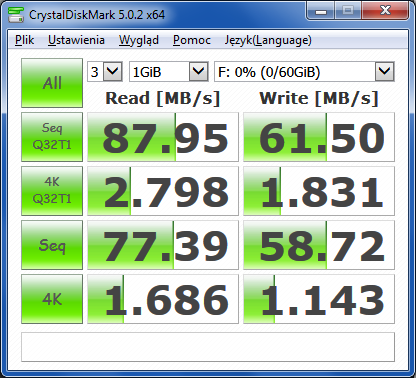Screen dimensions: 416x378
Task: Expand the test count dropdown showing 3
Action: tap(105, 71)
